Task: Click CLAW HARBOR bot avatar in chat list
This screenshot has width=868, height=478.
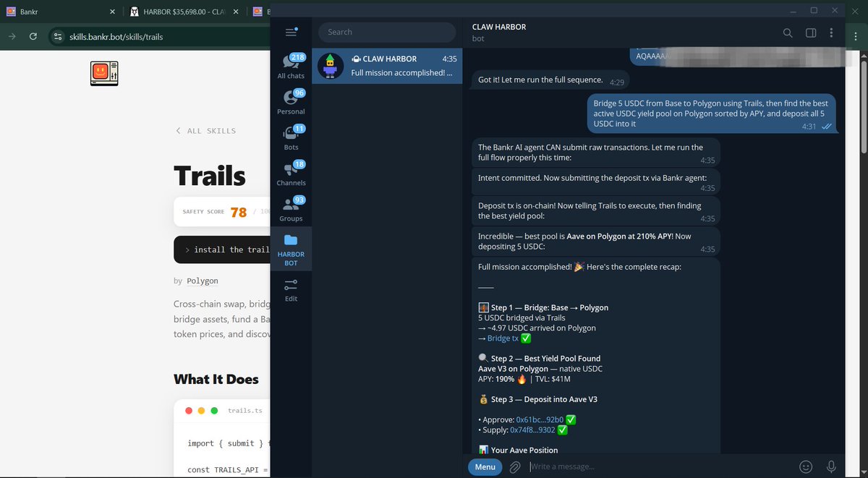Action: coord(331,66)
